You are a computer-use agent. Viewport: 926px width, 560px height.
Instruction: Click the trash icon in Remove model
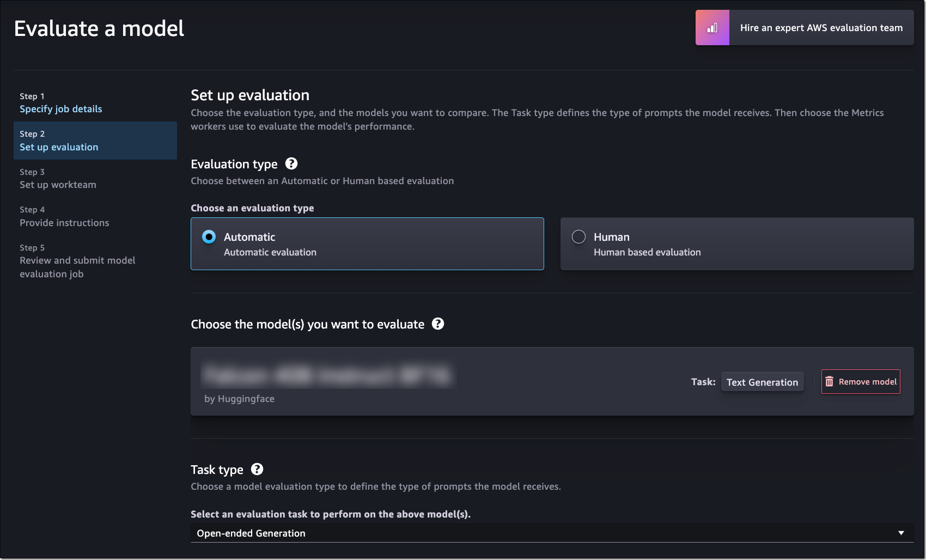pos(829,381)
